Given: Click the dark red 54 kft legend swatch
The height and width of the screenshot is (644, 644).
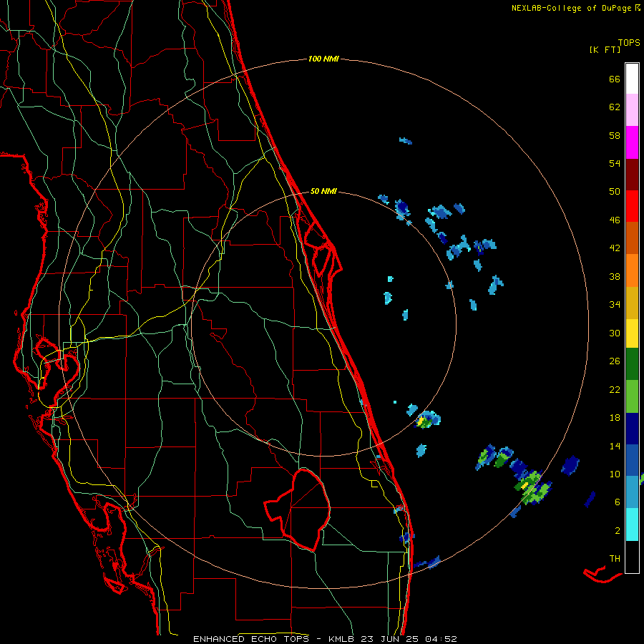Looking at the screenshot, I should click(x=632, y=174).
